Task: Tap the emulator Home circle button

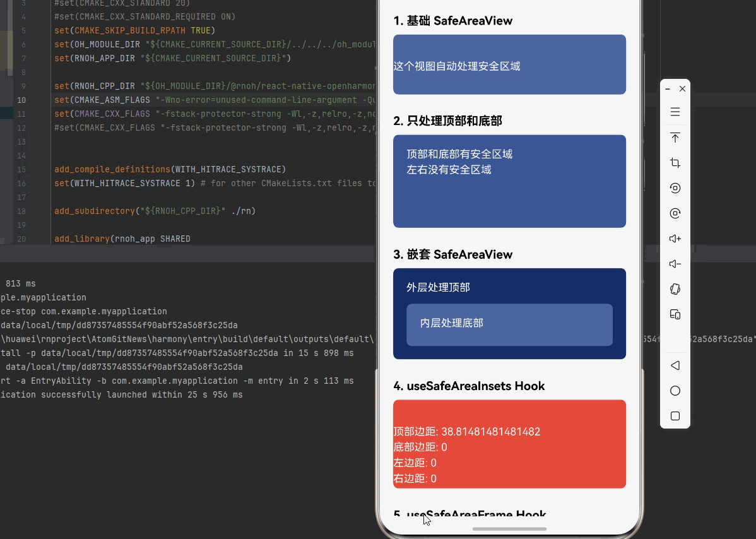Action: [675, 391]
